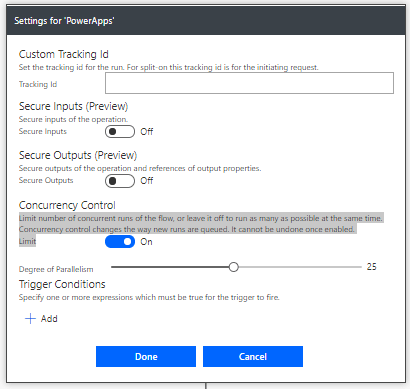Click the Done button
This screenshot has height=389, width=410.
pyautogui.click(x=146, y=357)
